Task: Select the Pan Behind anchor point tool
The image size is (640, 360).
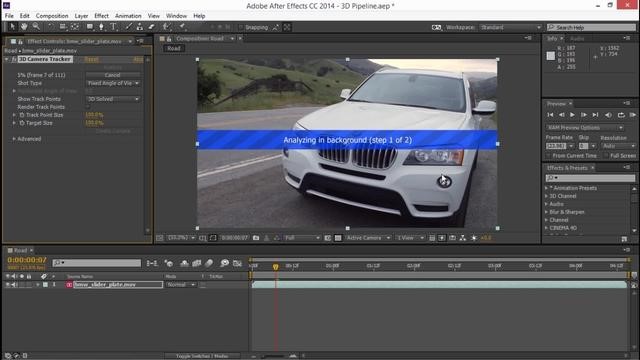Action: [x=75, y=27]
